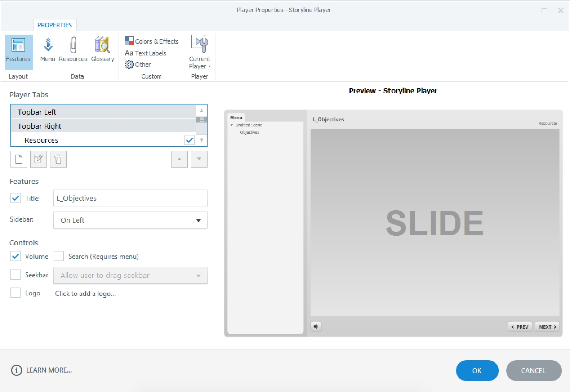This screenshot has height=392, width=570.
Task: Enable the Logo checkbox
Action: 15,293
